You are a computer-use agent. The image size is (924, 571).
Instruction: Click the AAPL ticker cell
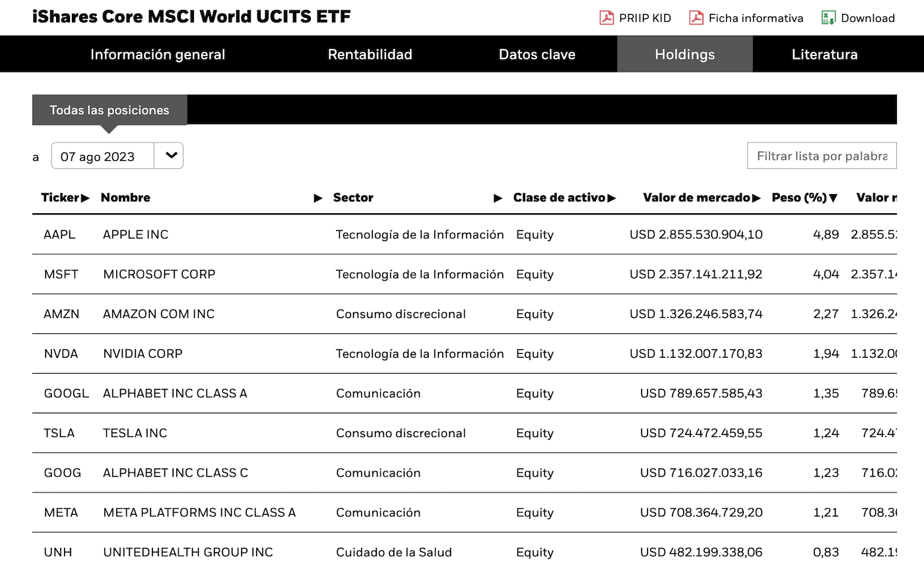coord(59,234)
